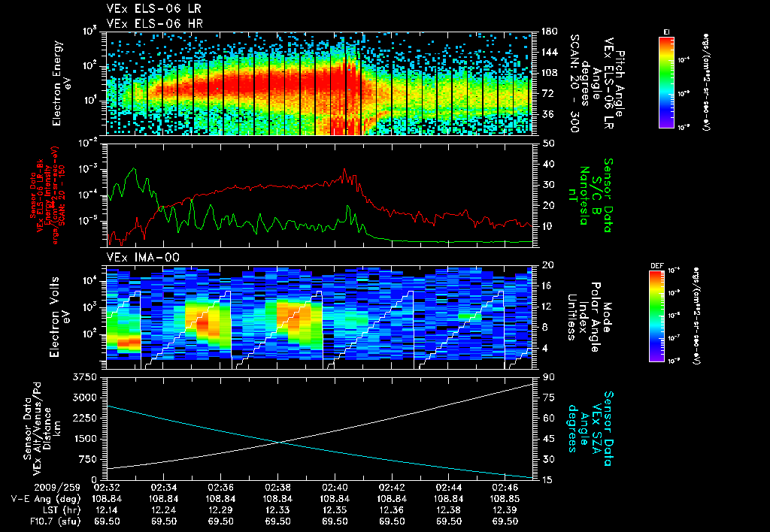Screen dimensions: 770x532
Task: Click the 'V-E Ang (deg)' row label
Action: coord(46,499)
